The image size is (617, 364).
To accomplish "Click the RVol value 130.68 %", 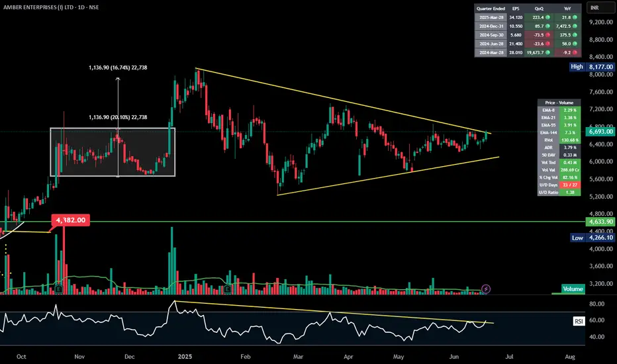I will coord(570,140).
